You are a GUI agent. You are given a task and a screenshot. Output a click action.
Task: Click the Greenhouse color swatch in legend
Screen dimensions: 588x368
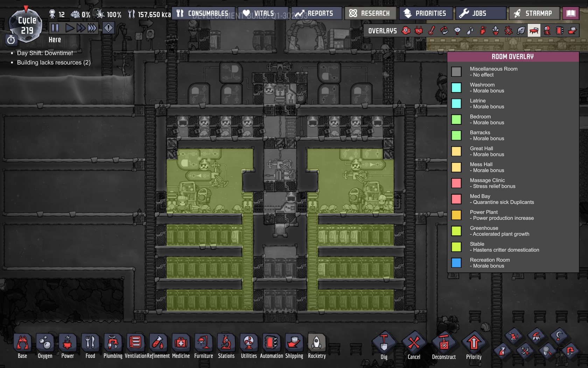click(456, 231)
